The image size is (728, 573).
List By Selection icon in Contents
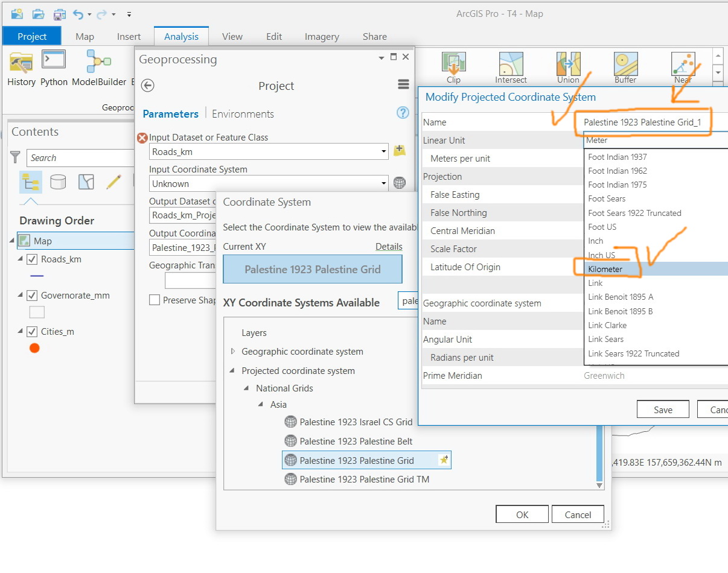pos(86,182)
